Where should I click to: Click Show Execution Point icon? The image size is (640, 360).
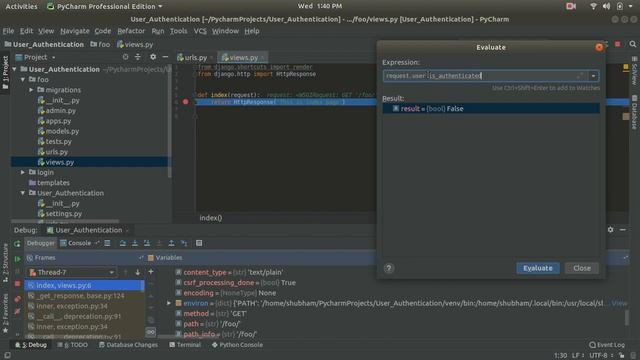tap(107, 243)
